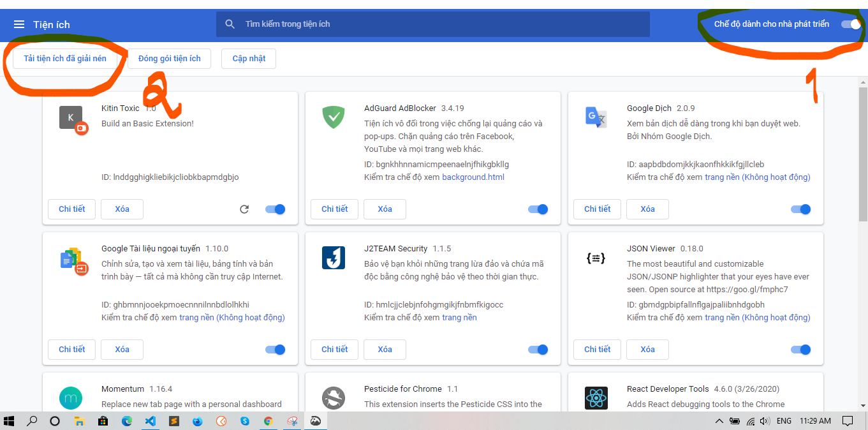This screenshot has height=430, width=868.
Task: Open JSON Viewer trang nền link
Action: pos(758,318)
